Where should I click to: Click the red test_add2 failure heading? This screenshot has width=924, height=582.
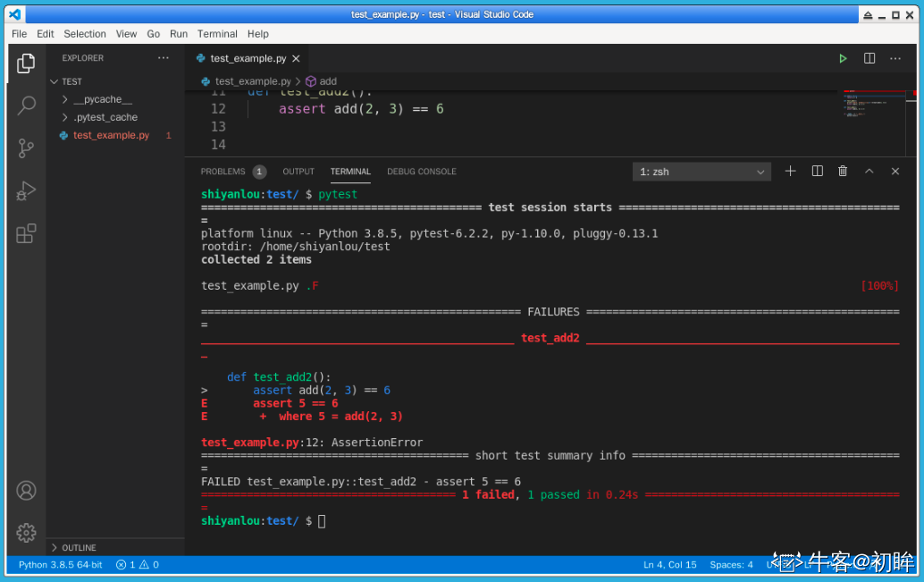550,338
